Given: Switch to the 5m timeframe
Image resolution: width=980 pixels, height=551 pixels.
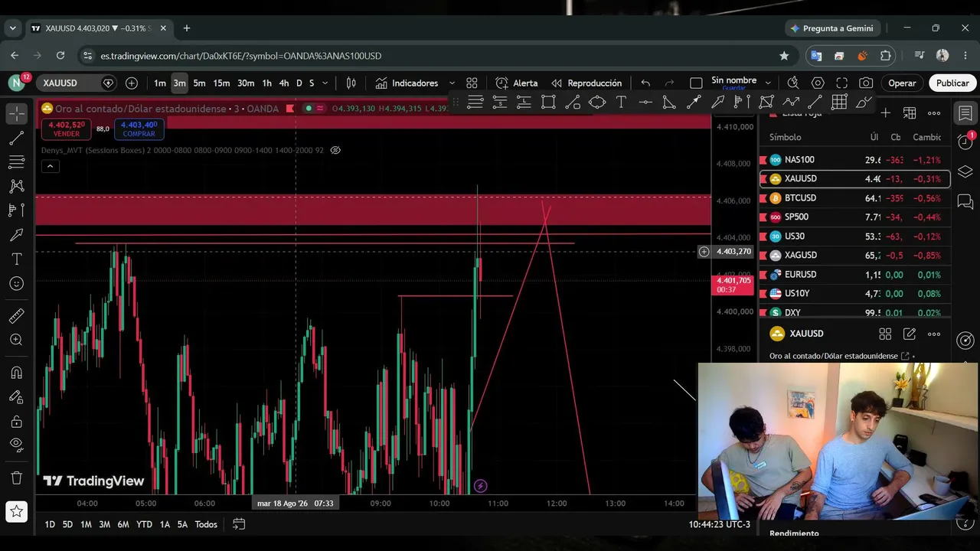Looking at the screenshot, I should pyautogui.click(x=199, y=83).
